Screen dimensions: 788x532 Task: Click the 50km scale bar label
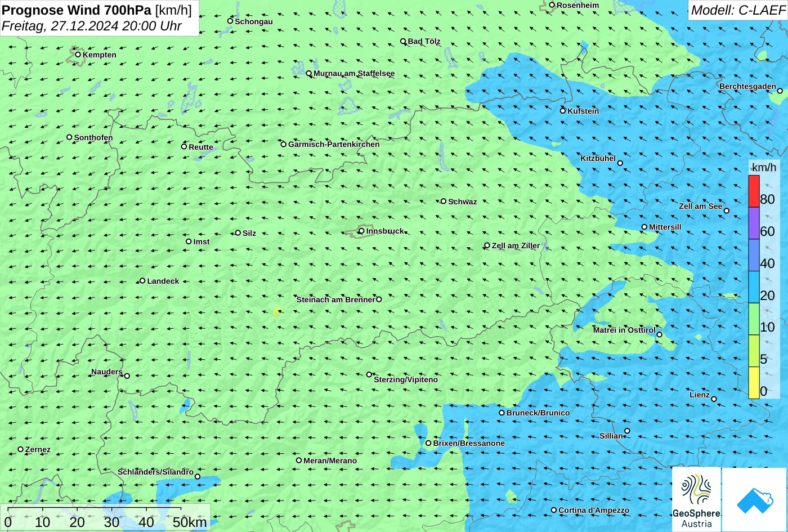tap(190, 522)
